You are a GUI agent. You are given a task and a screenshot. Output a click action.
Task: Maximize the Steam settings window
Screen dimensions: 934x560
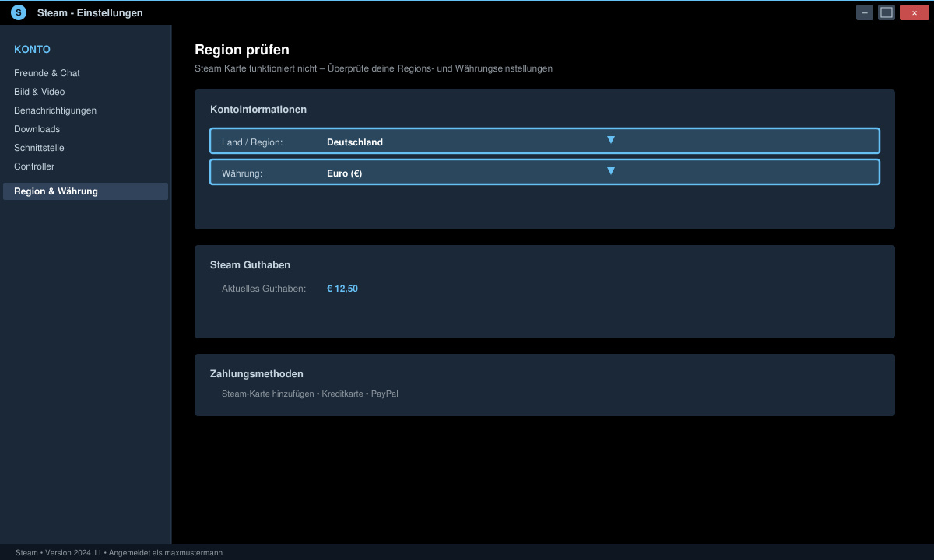[887, 12]
